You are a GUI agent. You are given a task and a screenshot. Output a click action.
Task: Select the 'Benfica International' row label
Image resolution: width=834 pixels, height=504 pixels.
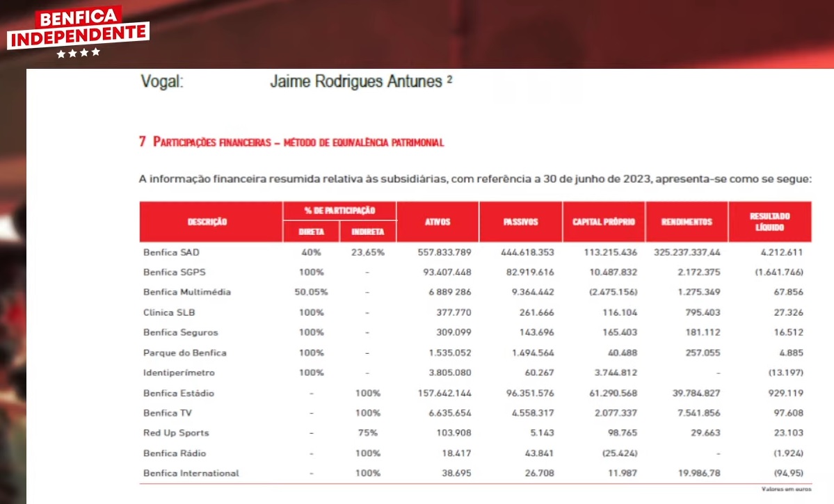pos(191,473)
